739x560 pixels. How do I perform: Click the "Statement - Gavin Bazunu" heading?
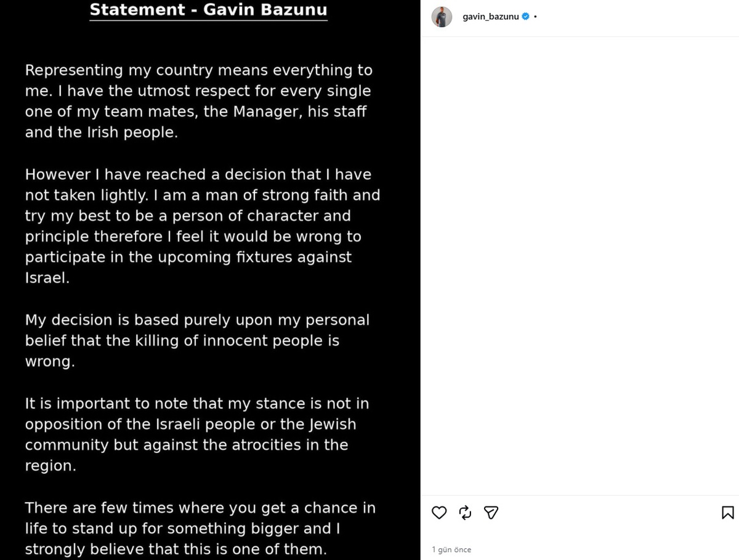coord(208,10)
